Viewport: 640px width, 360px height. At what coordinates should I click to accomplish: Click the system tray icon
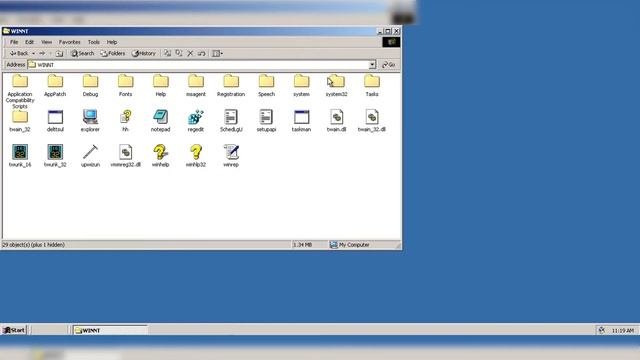pos(602,330)
